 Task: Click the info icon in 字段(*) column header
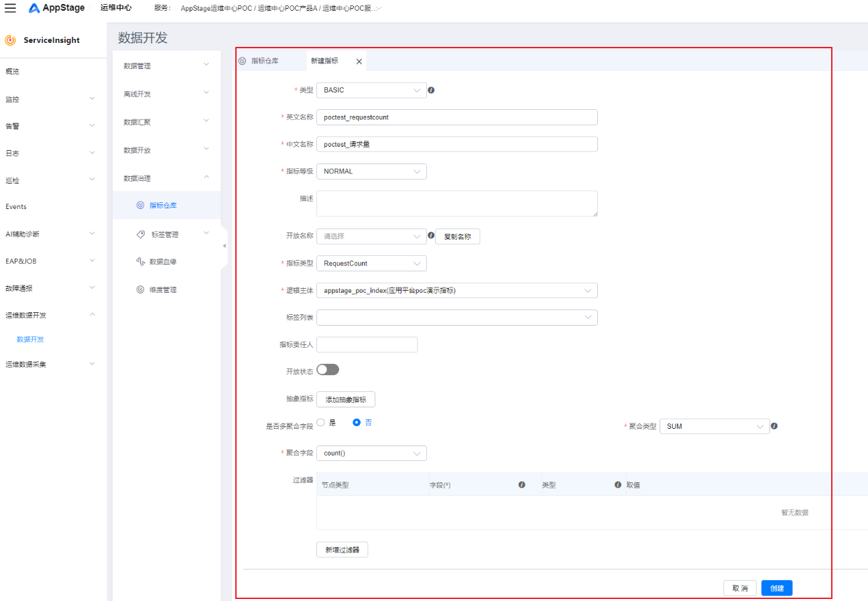(x=521, y=484)
